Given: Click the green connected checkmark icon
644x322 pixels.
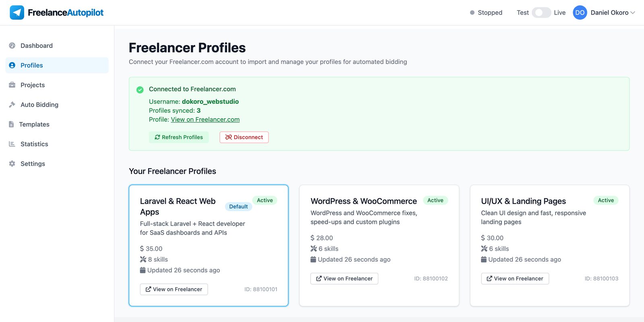Looking at the screenshot, I should 140,90.
